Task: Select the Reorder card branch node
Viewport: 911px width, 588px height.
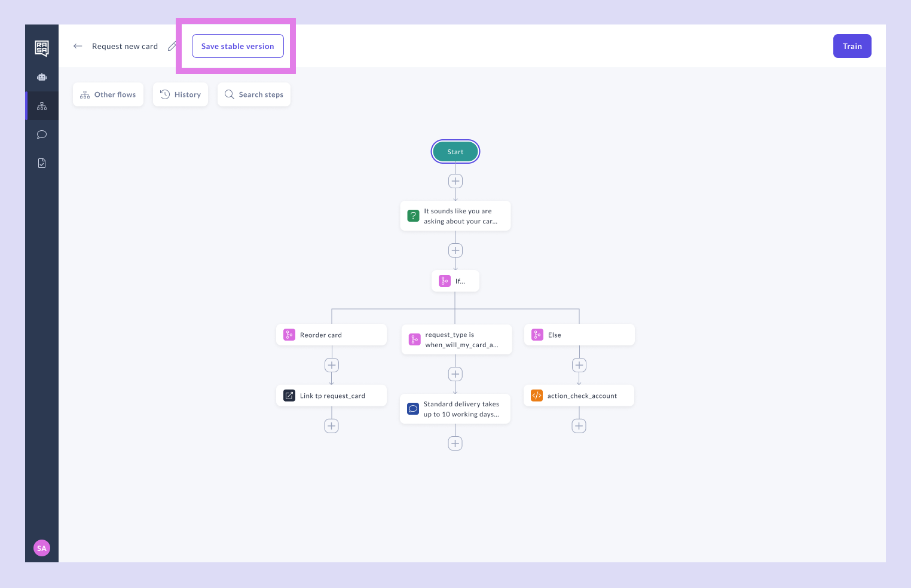Action: [331, 335]
